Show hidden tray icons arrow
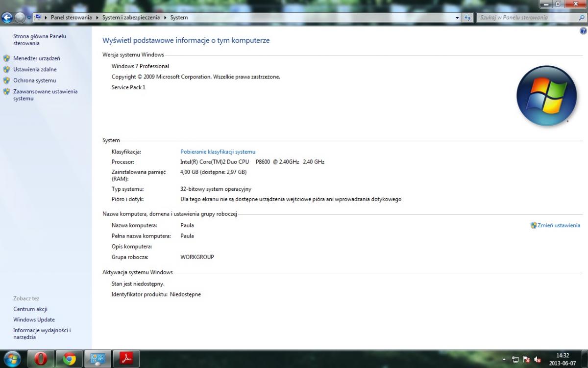Screen dimensions: 588x368 tap(504, 359)
